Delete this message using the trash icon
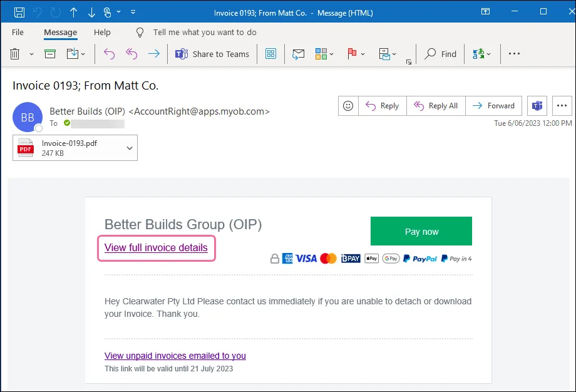Screen dimensions: 576x392 tap(15, 54)
